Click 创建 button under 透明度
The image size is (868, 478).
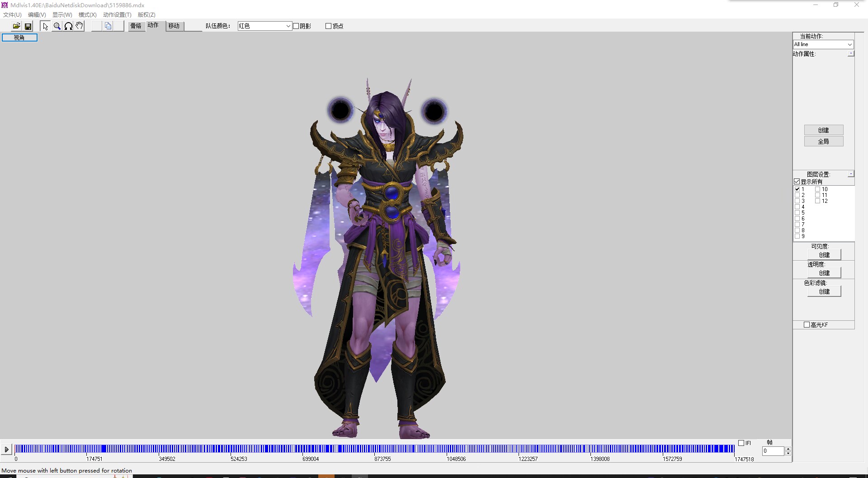[x=824, y=273]
